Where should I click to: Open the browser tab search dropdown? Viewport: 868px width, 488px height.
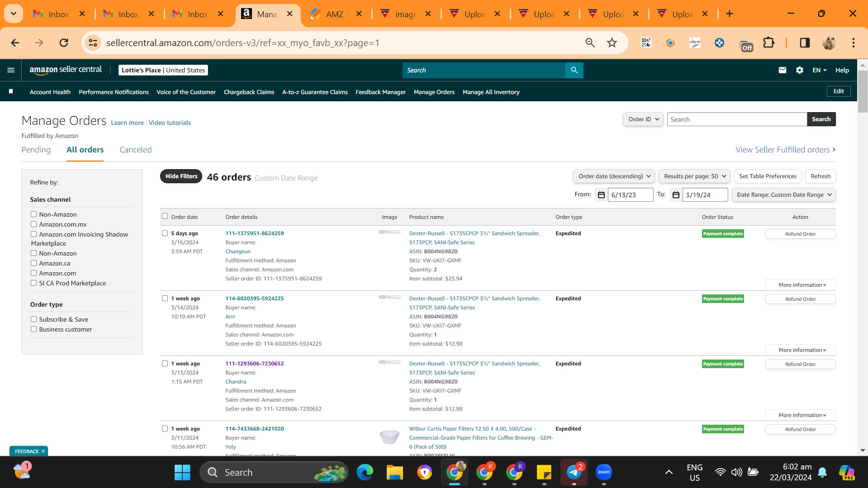coord(14,14)
